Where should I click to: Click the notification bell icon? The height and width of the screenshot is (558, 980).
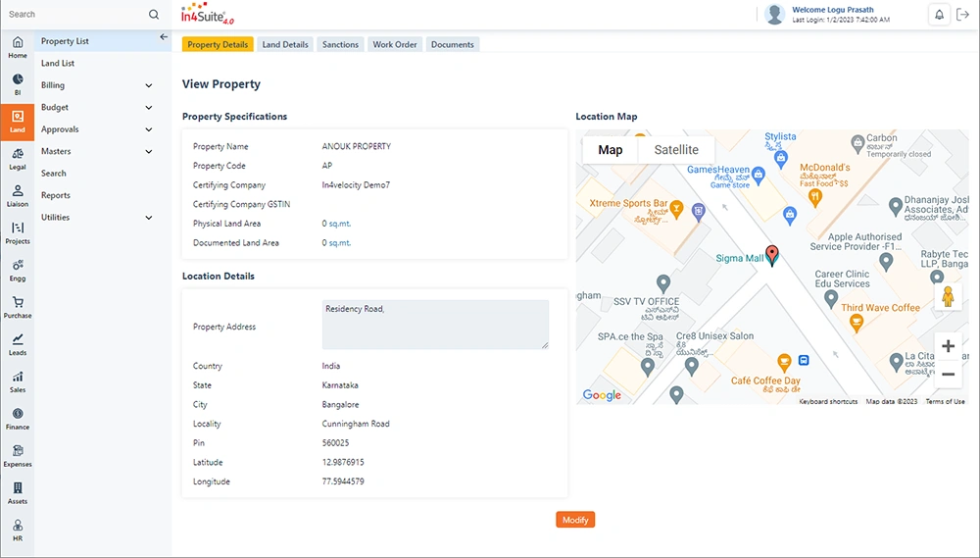(x=939, y=15)
